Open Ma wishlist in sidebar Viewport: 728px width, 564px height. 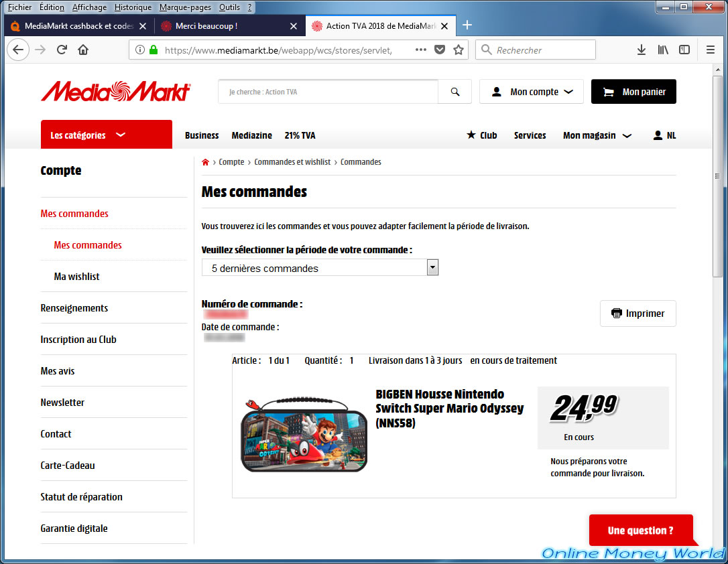76,277
